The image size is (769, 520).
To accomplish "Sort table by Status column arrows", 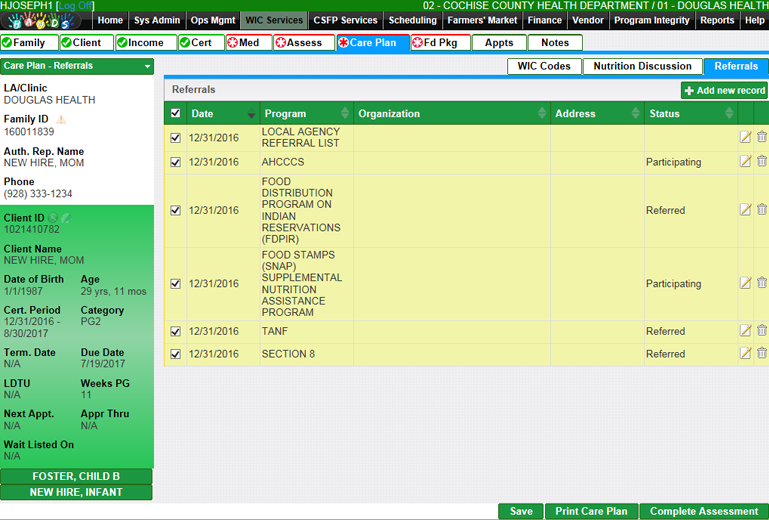I will tap(730, 114).
